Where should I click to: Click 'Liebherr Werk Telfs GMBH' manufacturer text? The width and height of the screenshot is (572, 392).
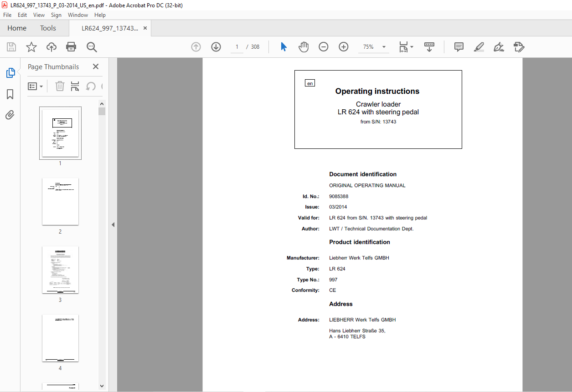[359, 258]
